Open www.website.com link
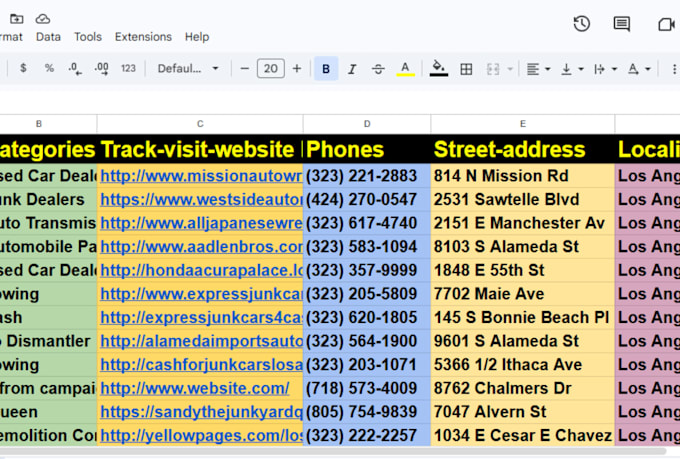The image size is (680, 459). (x=195, y=388)
